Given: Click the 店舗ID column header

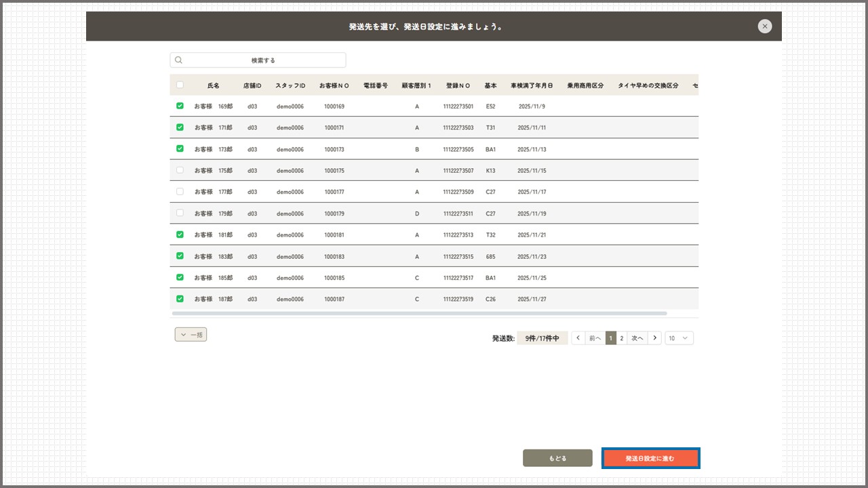Looking at the screenshot, I should click(252, 85).
